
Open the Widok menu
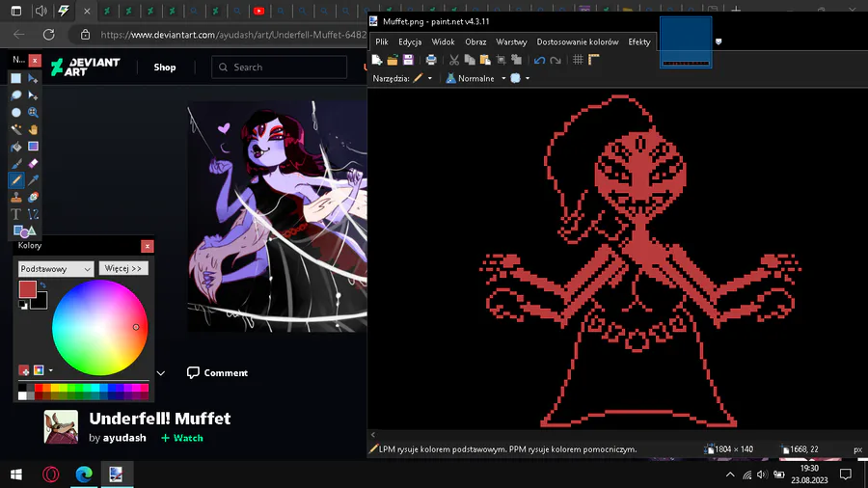tap(443, 42)
